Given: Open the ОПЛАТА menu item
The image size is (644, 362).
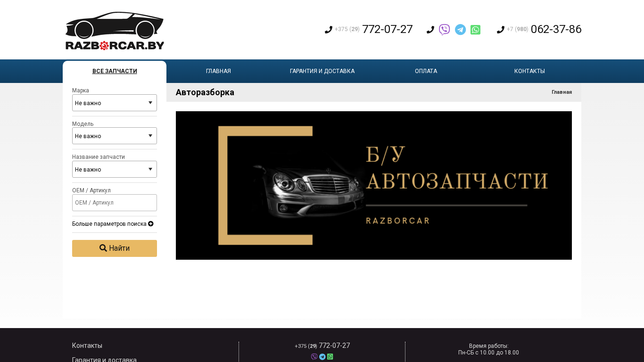Looking at the screenshot, I should (x=426, y=71).
